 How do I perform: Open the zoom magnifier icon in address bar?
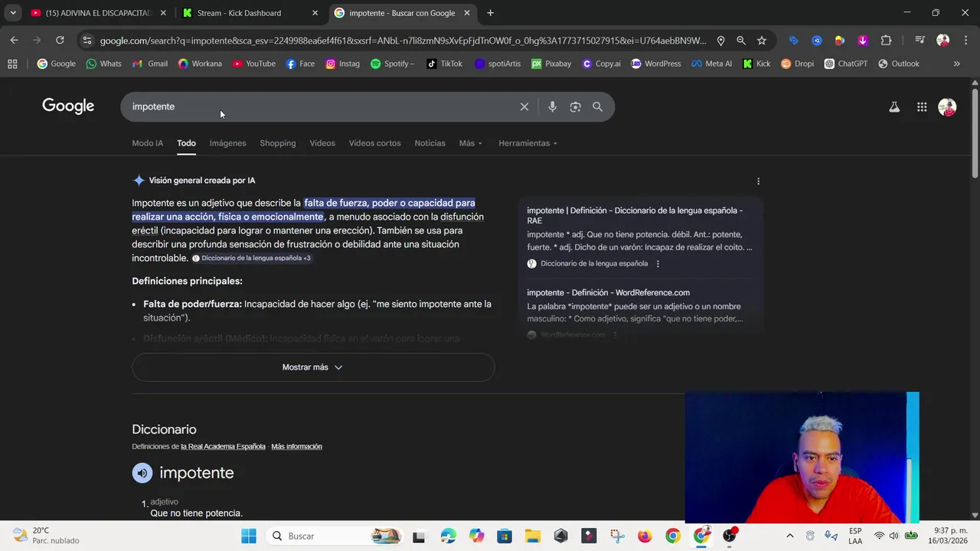pos(741,41)
